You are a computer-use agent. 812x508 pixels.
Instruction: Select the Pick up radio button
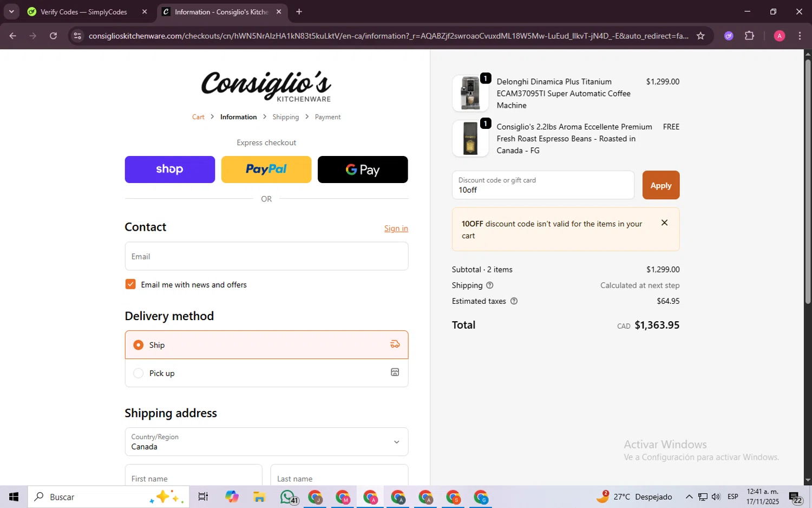(139, 373)
